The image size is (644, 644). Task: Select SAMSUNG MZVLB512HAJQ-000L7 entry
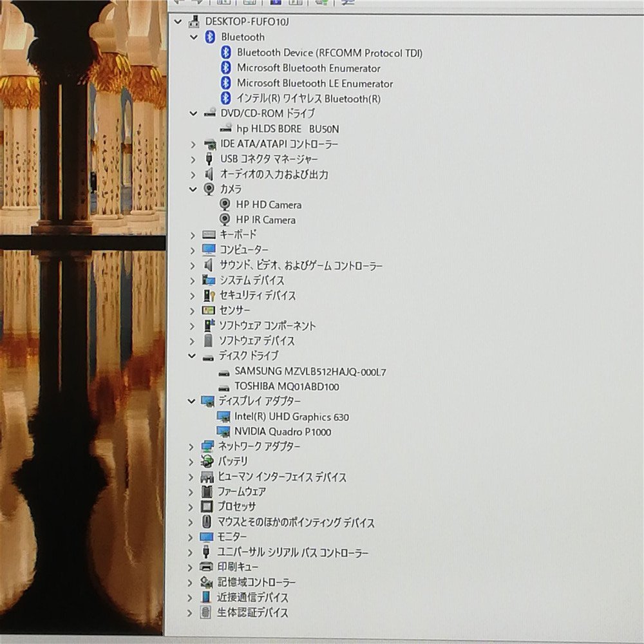click(310, 372)
